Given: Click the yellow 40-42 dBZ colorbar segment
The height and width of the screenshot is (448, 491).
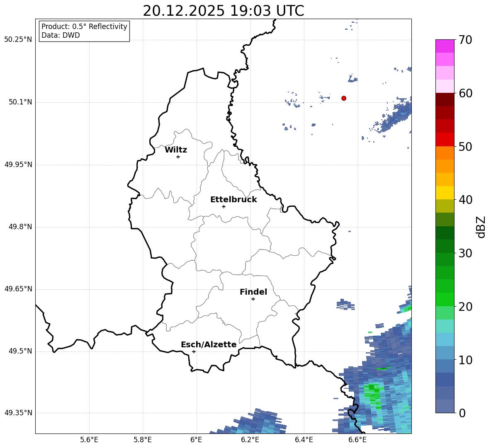Looking at the screenshot, I should pos(445,193).
